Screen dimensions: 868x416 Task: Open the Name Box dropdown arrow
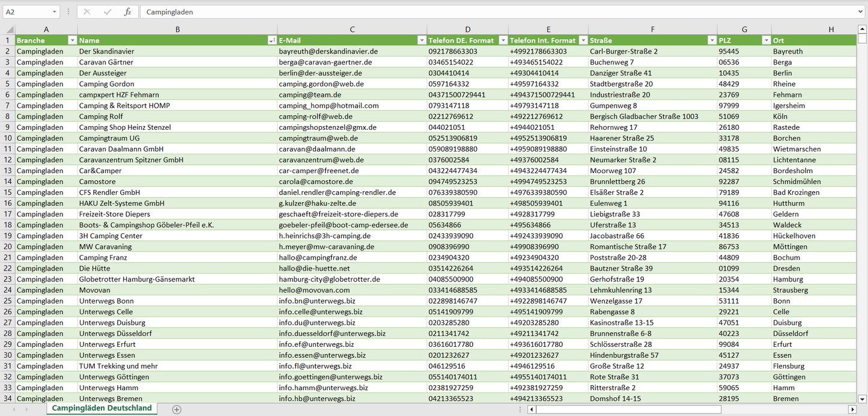coord(54,12)
